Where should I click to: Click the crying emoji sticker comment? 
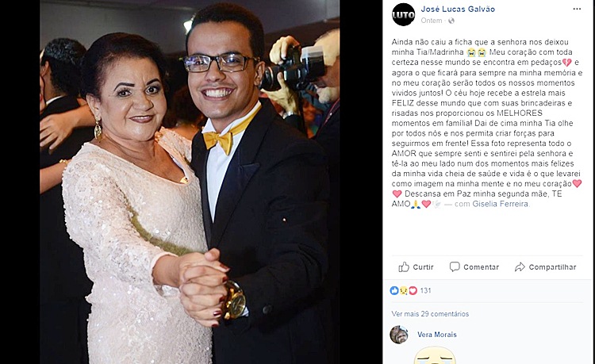pyautogui.click(x=435, y=355)
